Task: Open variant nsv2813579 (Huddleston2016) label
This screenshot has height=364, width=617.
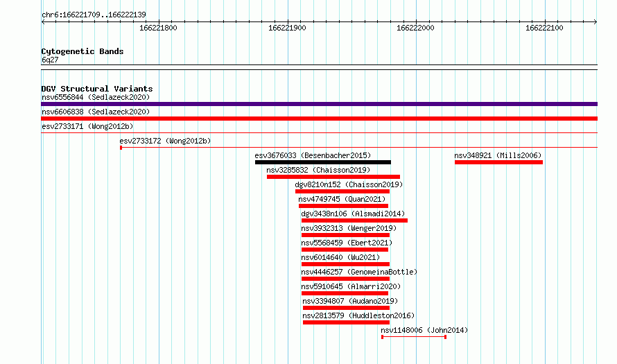Action: click(x=358, y=315)
